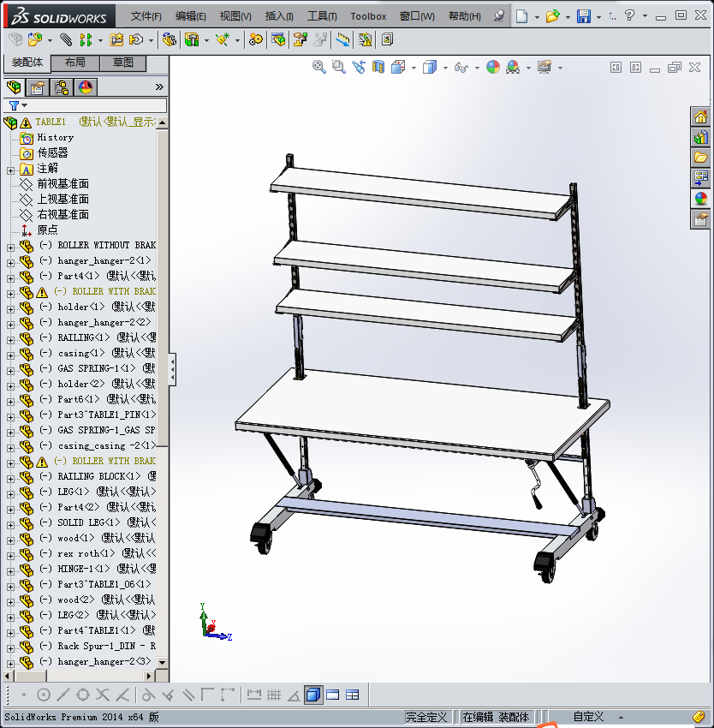Switch to the 布局 tab
The image size is (714, 728).
(x=74, y=63)
